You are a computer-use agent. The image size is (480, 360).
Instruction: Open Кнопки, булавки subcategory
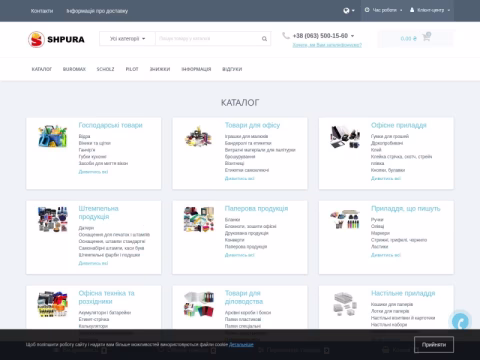click(388, 170)
